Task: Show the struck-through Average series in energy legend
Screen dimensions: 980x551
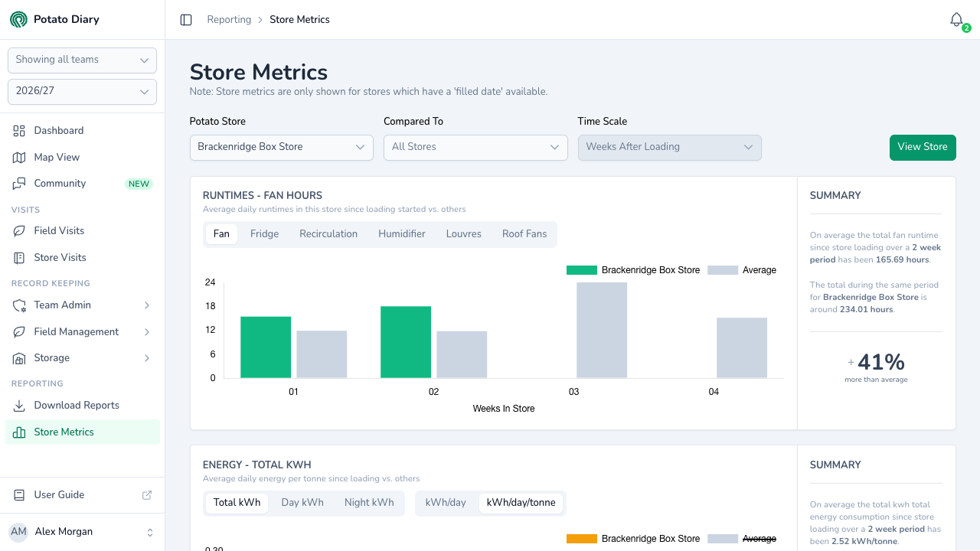Action: coord(742,539)
